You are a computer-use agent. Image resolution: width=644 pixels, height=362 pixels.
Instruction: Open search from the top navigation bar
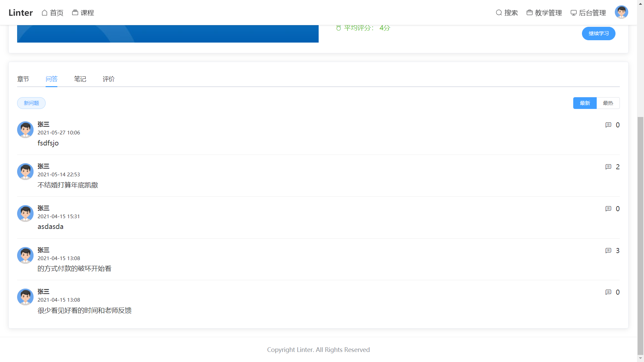[507, 13]
